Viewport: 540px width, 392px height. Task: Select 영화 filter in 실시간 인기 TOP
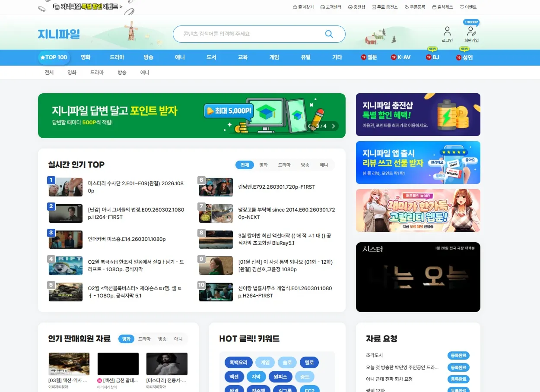tap(264, 165)
